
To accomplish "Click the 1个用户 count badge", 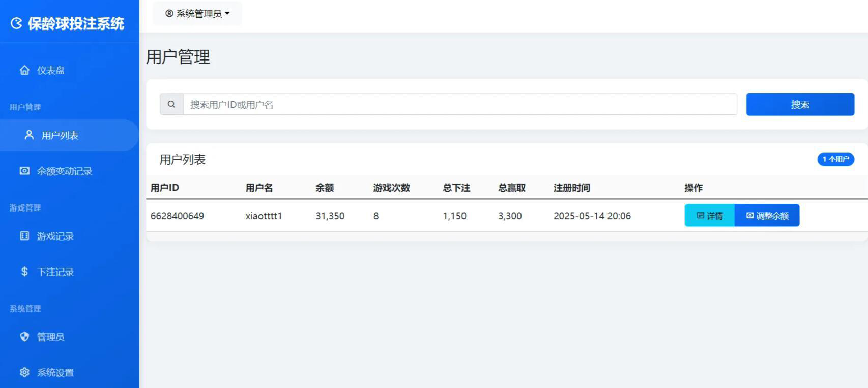I will pyautogui.click(x=835, y=159).
